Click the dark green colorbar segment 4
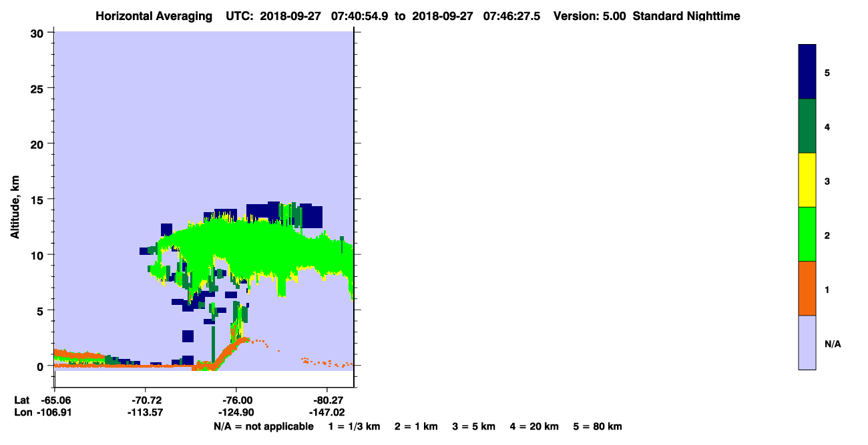 807,126
